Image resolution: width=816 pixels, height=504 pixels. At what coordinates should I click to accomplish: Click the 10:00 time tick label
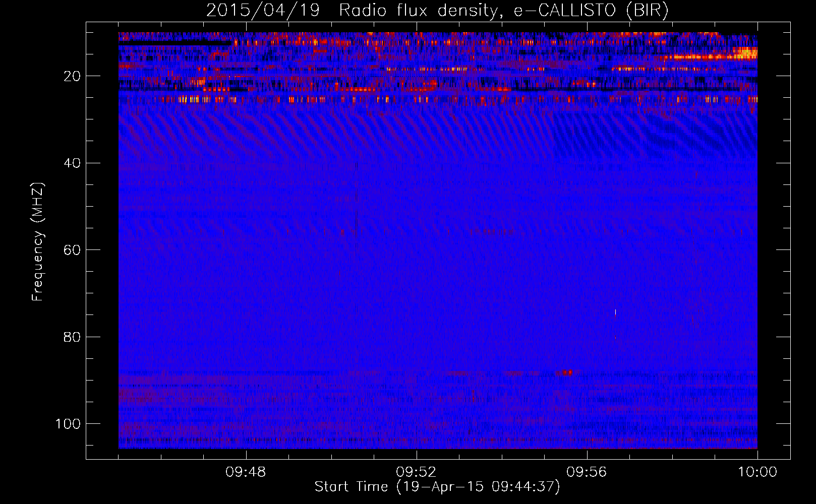(x=757, y=472)
